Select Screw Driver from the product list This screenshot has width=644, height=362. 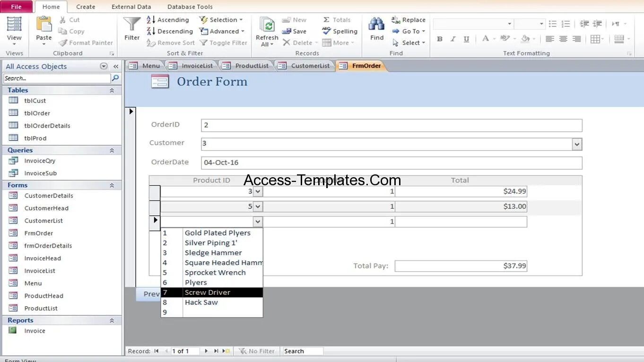pyautogui.click(x=207, y=292)
